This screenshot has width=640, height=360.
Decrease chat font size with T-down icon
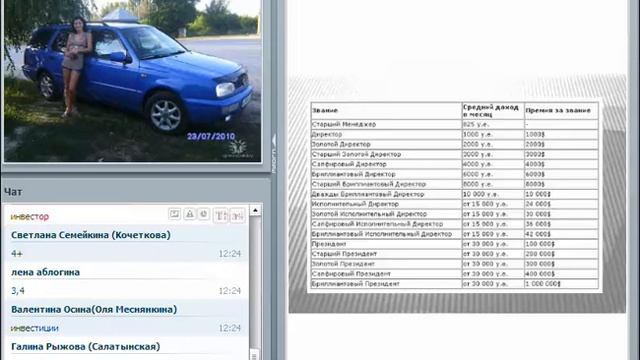pos(238,215)
